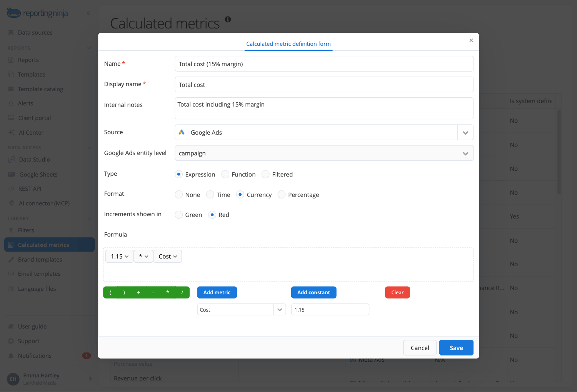The image size is (577, 392).
Task: Select the Function type radio button
Action: click(x=225, y=174)
